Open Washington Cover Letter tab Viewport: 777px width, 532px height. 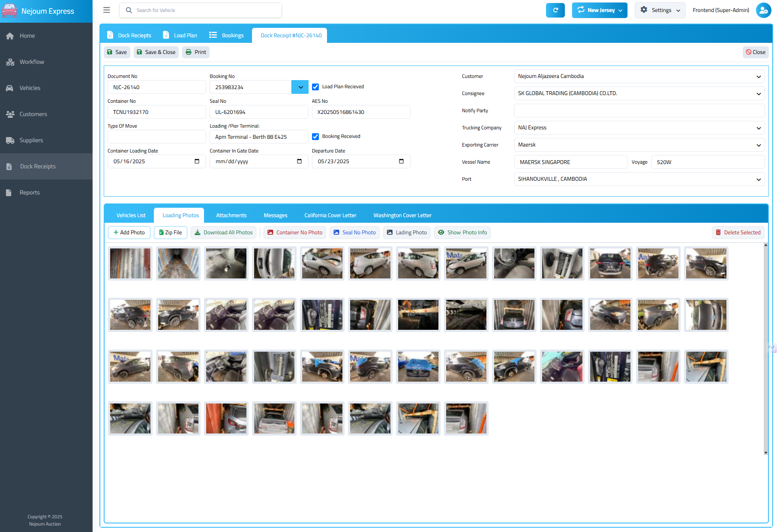(402, 215)
